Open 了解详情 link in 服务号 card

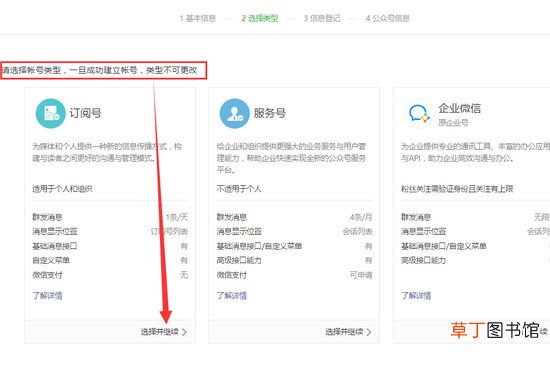tap(232, 296)
